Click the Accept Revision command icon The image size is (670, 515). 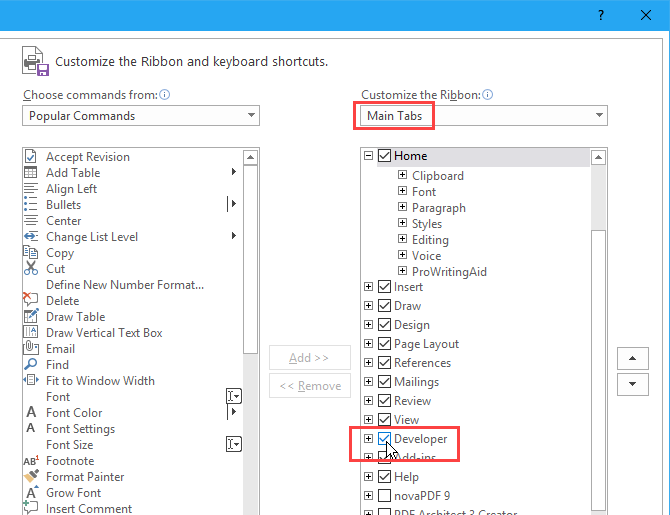(x=30, y=157)
